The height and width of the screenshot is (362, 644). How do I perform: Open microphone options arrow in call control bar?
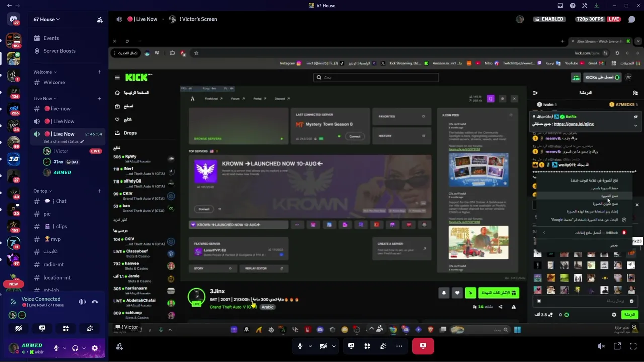310,346
